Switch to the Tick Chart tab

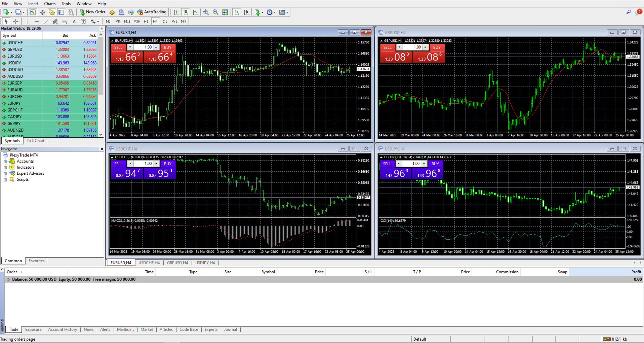(35, 141)
